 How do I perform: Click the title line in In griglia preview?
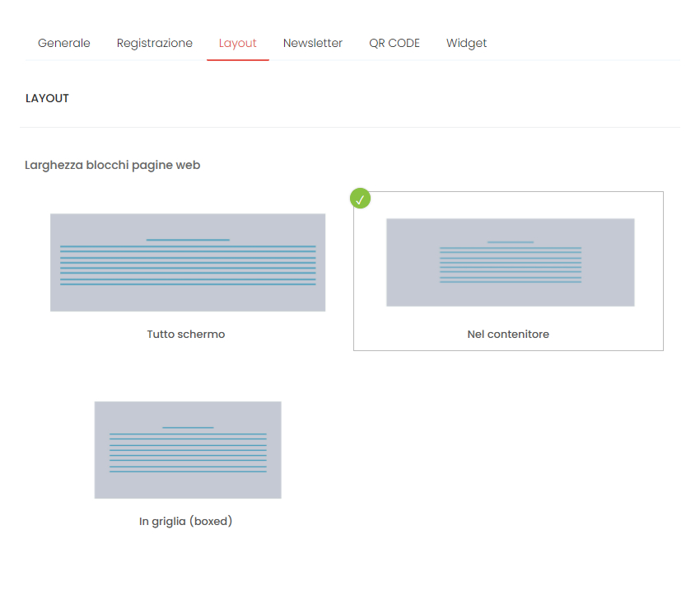[188, 428]
